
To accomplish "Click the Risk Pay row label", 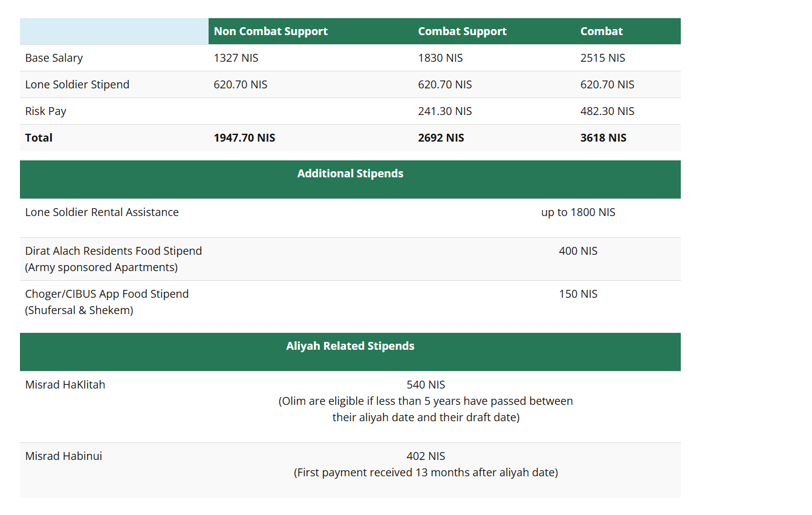I will [45, 111].
